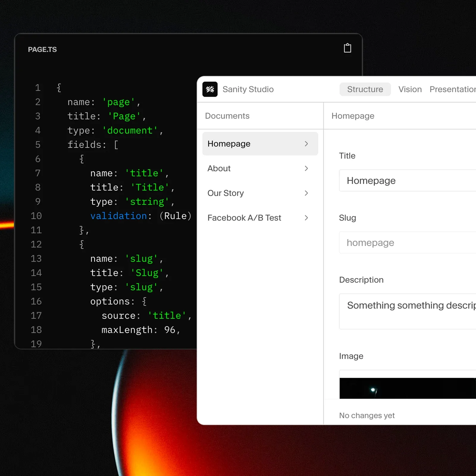Click the Sanity Studio title text

click(x=248, y=89)
